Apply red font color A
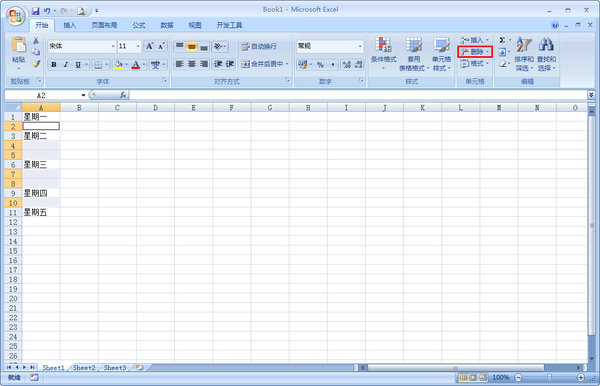 [135, 65]
